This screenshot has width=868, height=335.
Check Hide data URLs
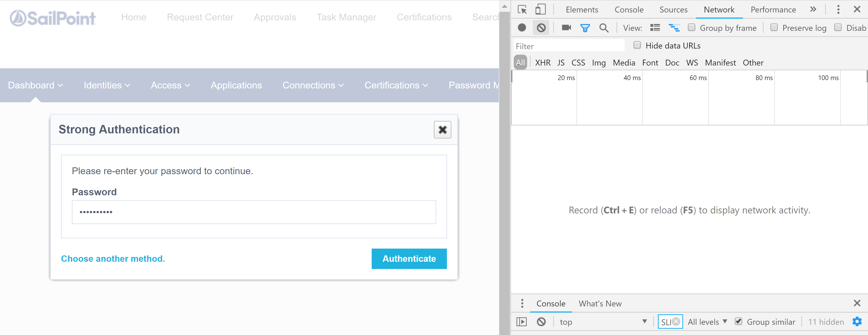coord(637,45)
